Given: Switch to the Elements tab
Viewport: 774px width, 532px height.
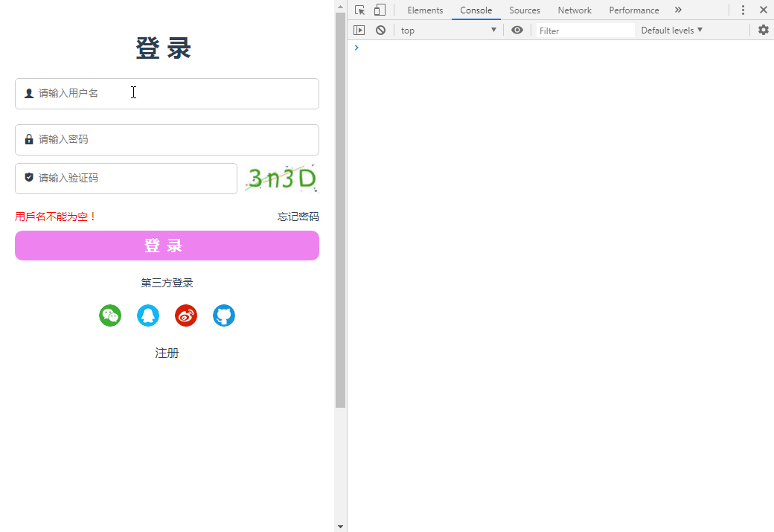Looking at the screenshot, I should click(425, 10).
